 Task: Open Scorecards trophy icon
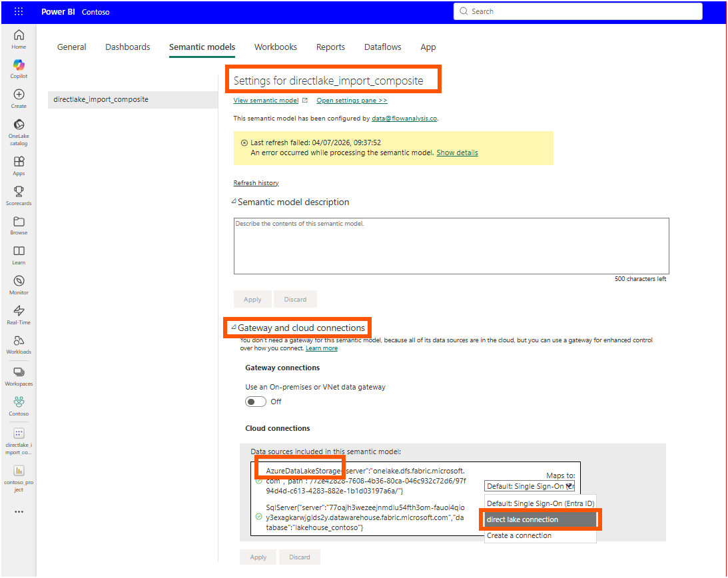(19, 191)
